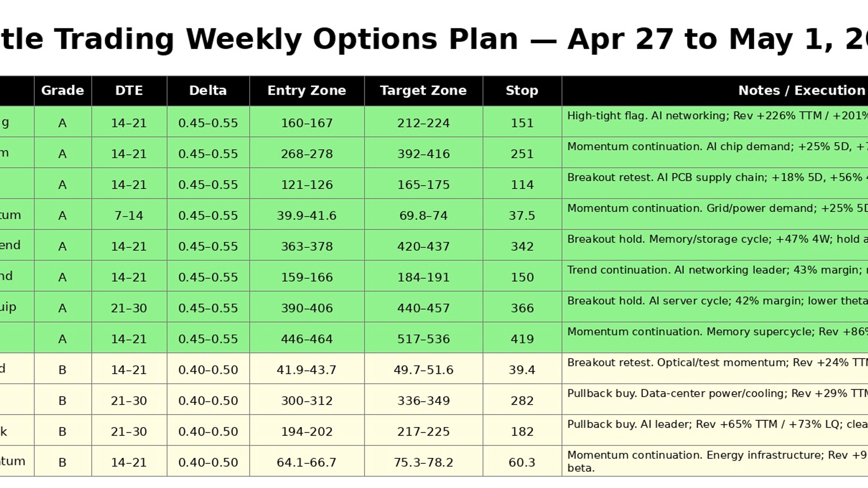
Task: Click stop value 60.3
Action: (522, 462)
